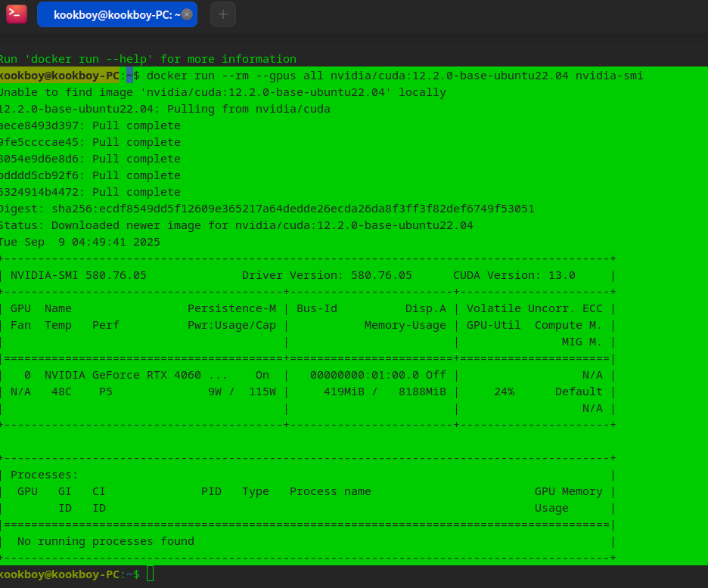Click the 'Processes:' section label
The width and height of the screenshot is (708, 588).
click(x=44, y=475)
